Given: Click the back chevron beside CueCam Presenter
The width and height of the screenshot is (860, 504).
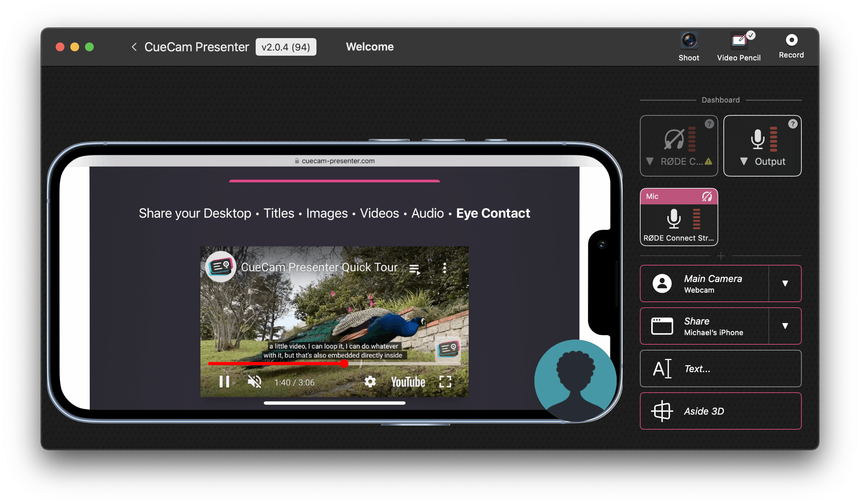Looking at the screenshot, I should [134, 47].
